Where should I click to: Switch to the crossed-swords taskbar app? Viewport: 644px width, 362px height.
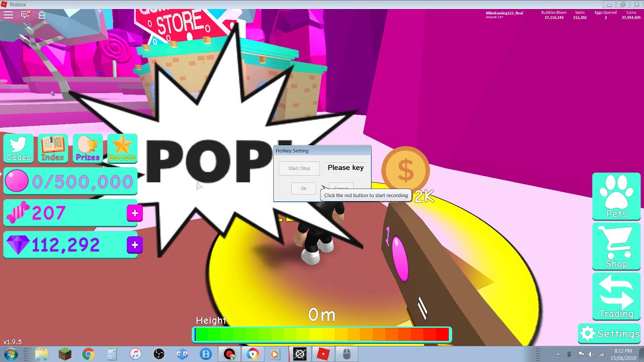point(300,354)
